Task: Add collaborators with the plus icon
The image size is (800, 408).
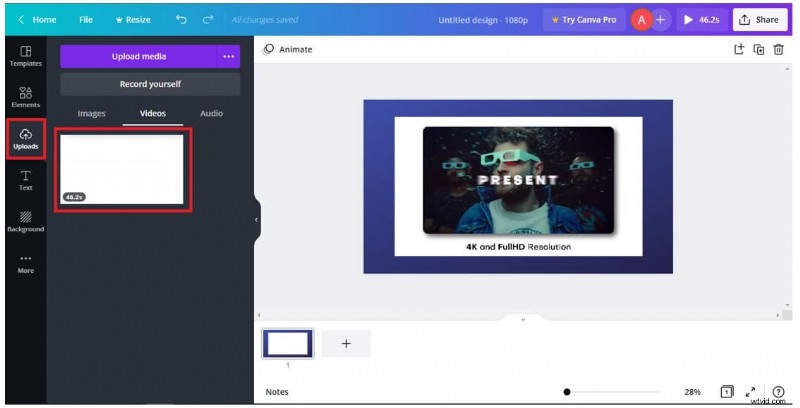Action: click(x=661, y=20)
